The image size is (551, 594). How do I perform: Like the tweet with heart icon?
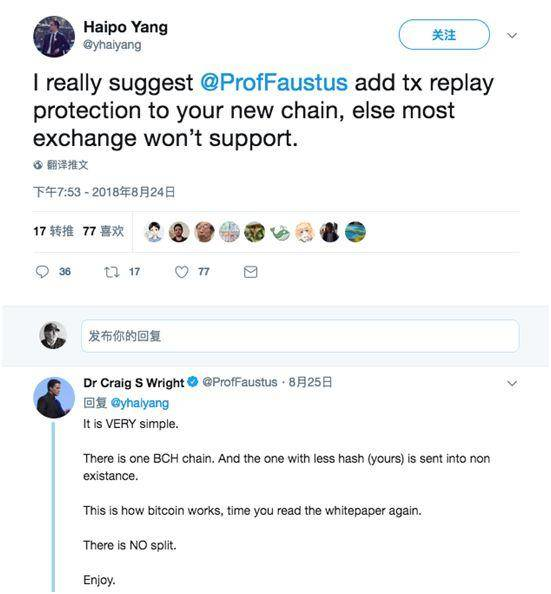(x=182, y=272)
